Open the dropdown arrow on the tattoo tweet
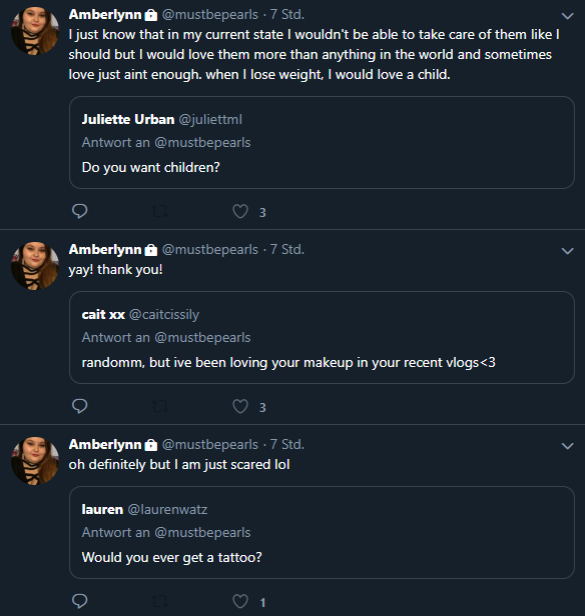The height and width of the screenshot is (616, 585). point(567,446)
